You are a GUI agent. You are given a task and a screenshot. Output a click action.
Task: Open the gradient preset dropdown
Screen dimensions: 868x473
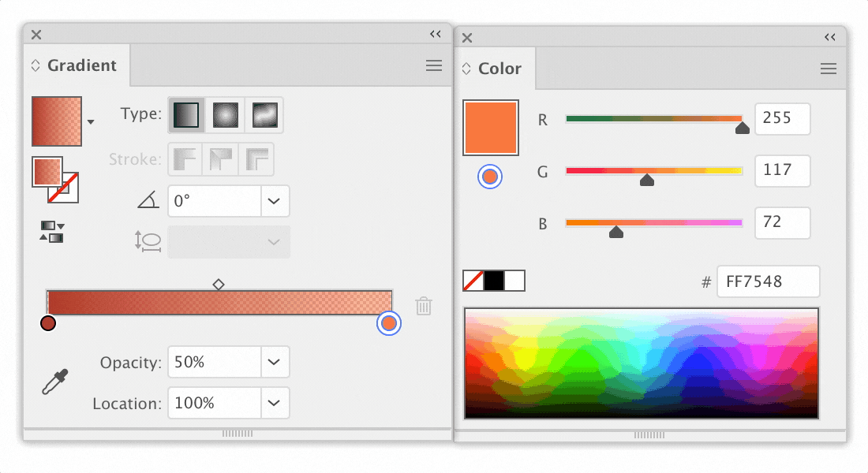[x=92, y=122]
